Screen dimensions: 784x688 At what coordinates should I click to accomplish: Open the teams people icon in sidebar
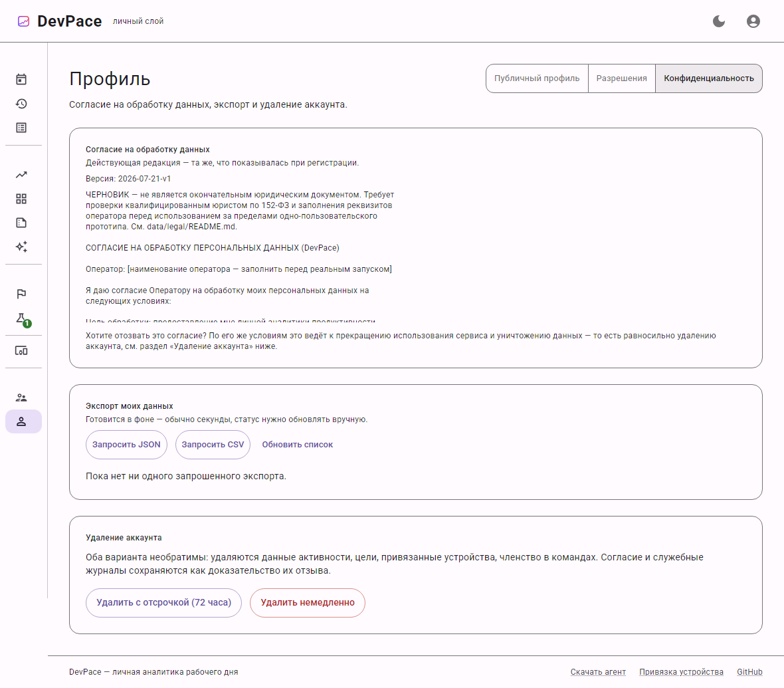(x=21, y=398)
